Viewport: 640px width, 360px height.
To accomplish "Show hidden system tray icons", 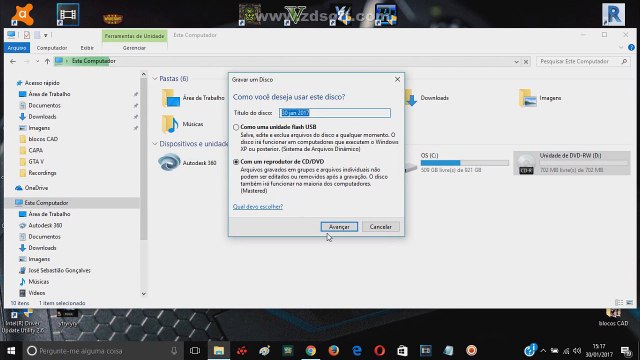I will click(543, 351).
